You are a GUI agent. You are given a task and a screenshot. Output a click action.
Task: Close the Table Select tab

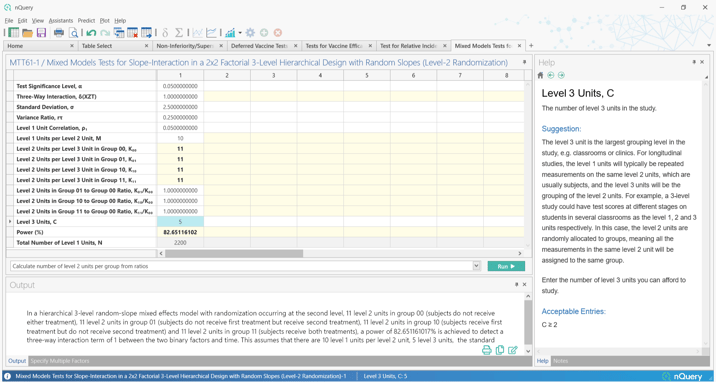(146, 46)
